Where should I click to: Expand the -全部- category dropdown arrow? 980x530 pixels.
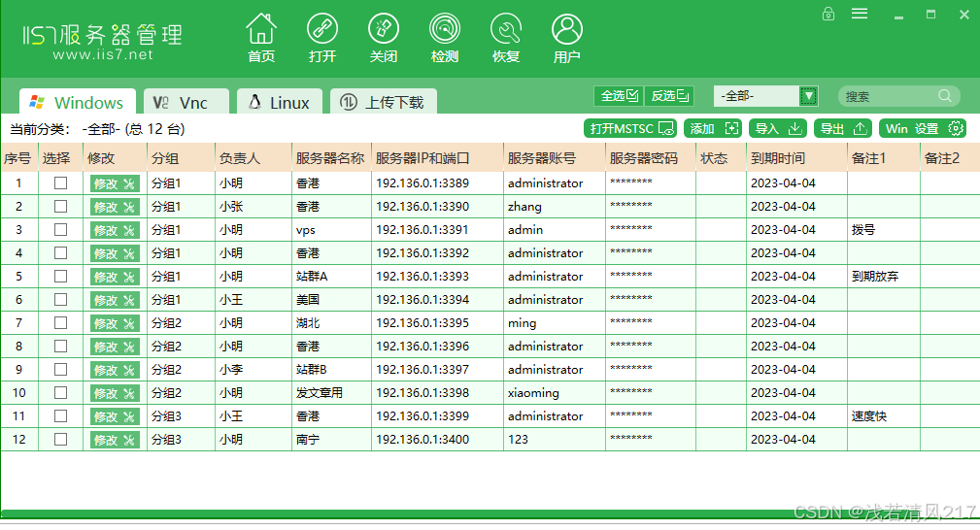809,96
